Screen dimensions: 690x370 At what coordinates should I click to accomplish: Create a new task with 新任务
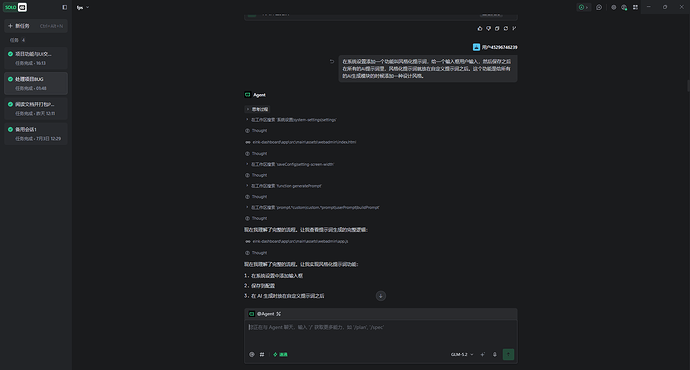tap(36, 26)
